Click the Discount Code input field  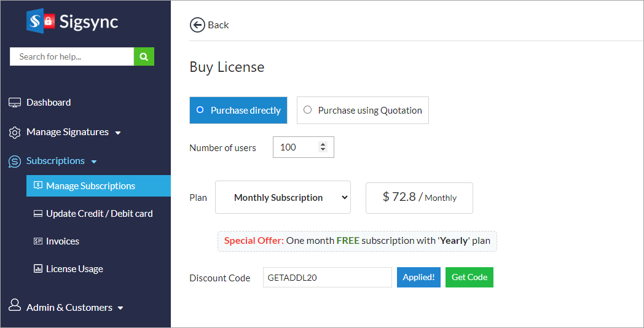[x=327, y=277]
